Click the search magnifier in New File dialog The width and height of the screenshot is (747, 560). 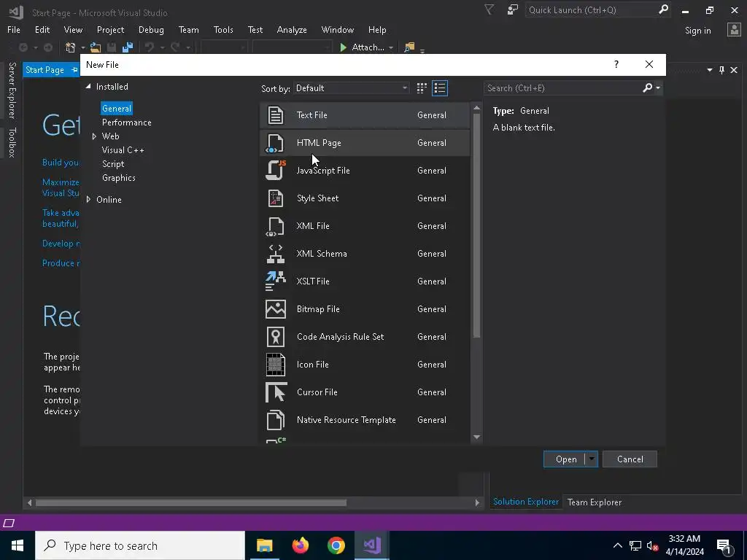(648, 87)
